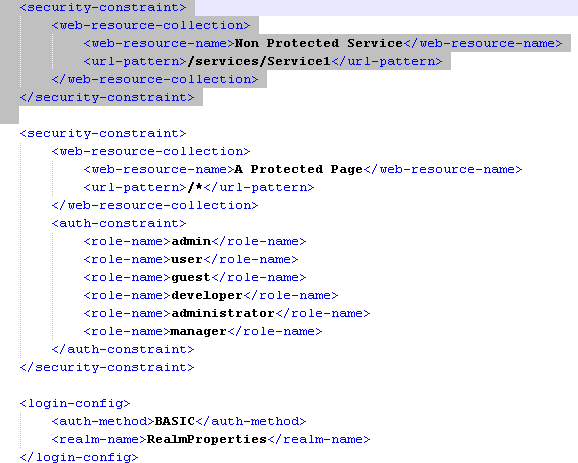Image resolution: width=578 pixels, height=463 pixels.
Task: Place cursor in '/services/Service1' url pattern
Action: (259, 61)
